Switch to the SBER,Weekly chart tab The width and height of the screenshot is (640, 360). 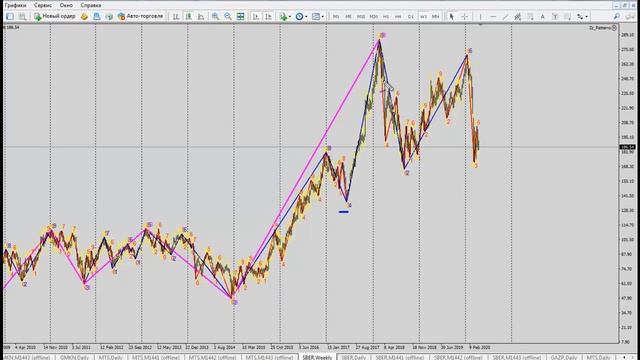317,357
